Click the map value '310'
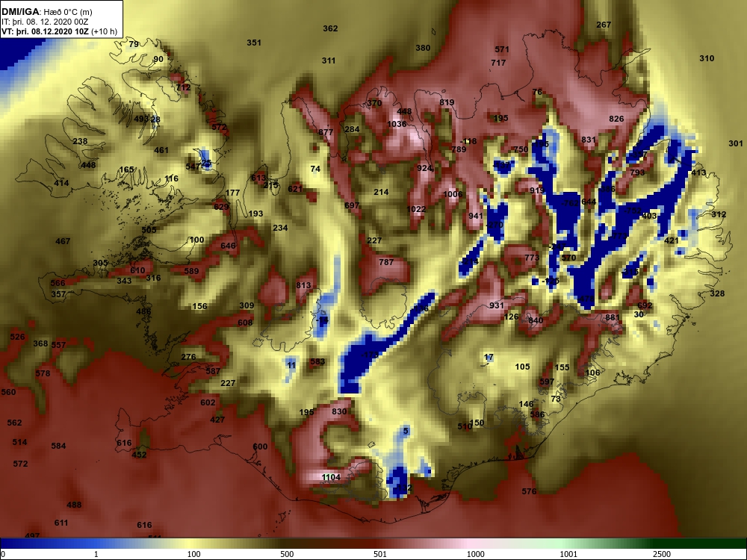Viewport: 747px width, 560px height. click(707, 58)
